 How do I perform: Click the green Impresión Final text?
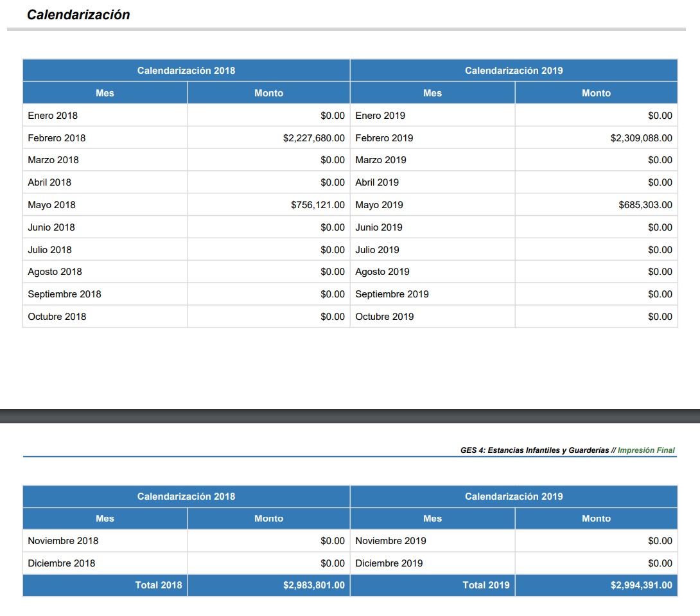(x=646, y=450)
